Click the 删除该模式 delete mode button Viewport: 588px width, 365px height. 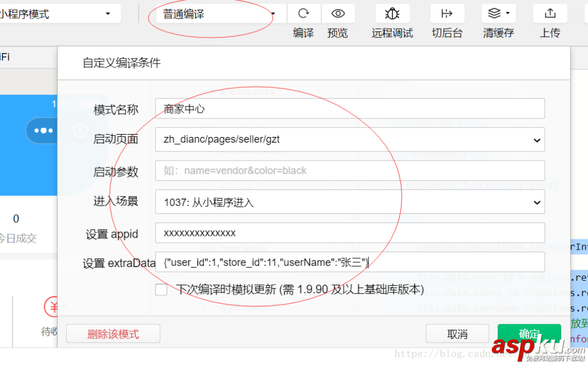(x=113, y=333)
